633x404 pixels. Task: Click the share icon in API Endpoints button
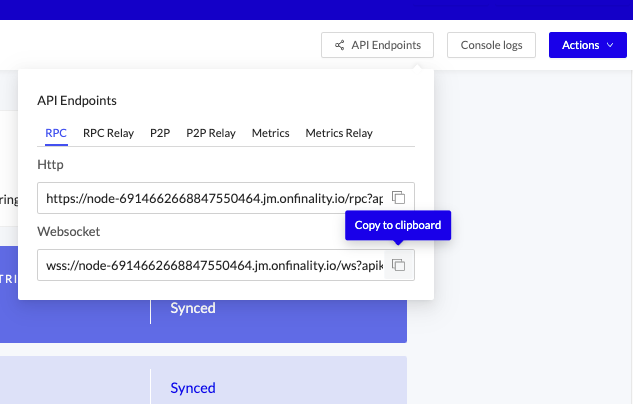pos(340,45)
